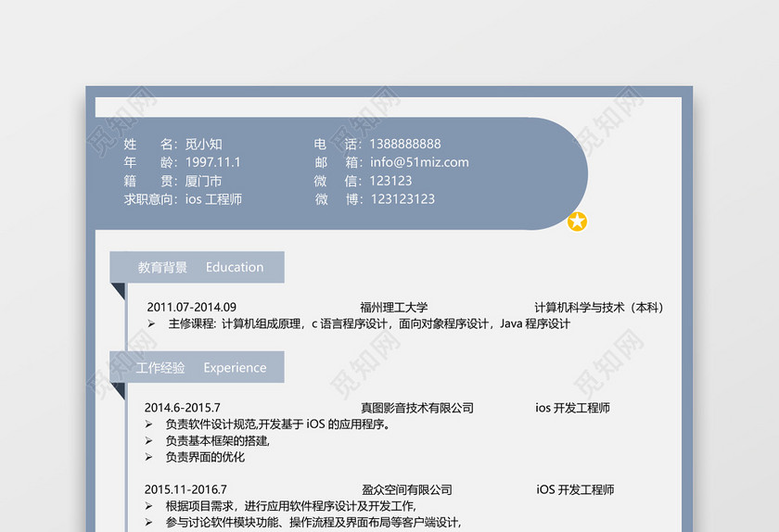Click the 籍贯 label
This screenshot has height=532, width=779.
coord(148,181)
